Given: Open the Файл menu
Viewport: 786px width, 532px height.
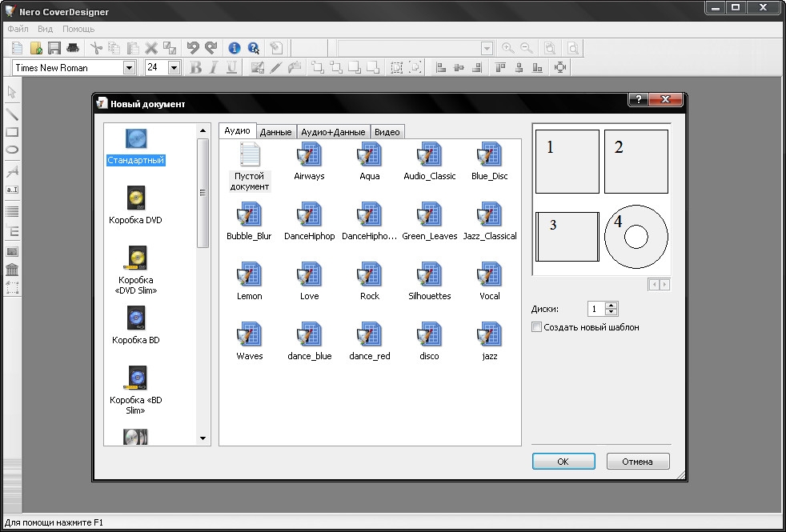Looking at the screenshot, I should click(18, 29).
